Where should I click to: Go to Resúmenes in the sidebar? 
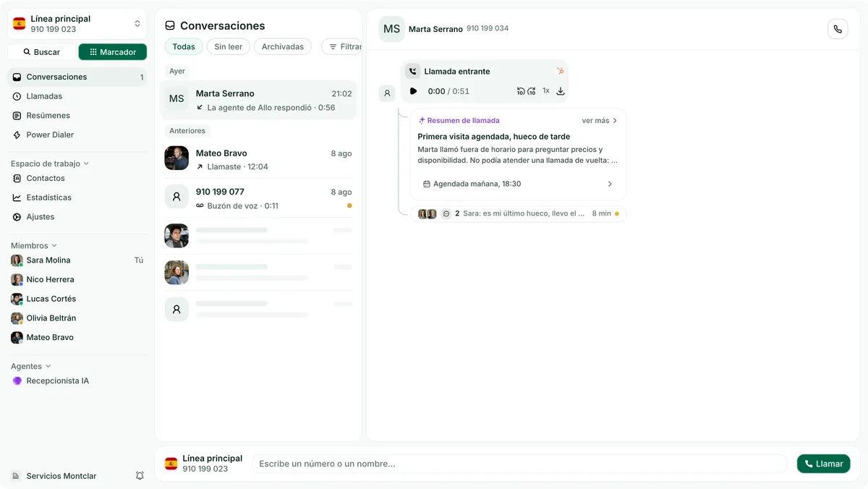pos(77,116)
